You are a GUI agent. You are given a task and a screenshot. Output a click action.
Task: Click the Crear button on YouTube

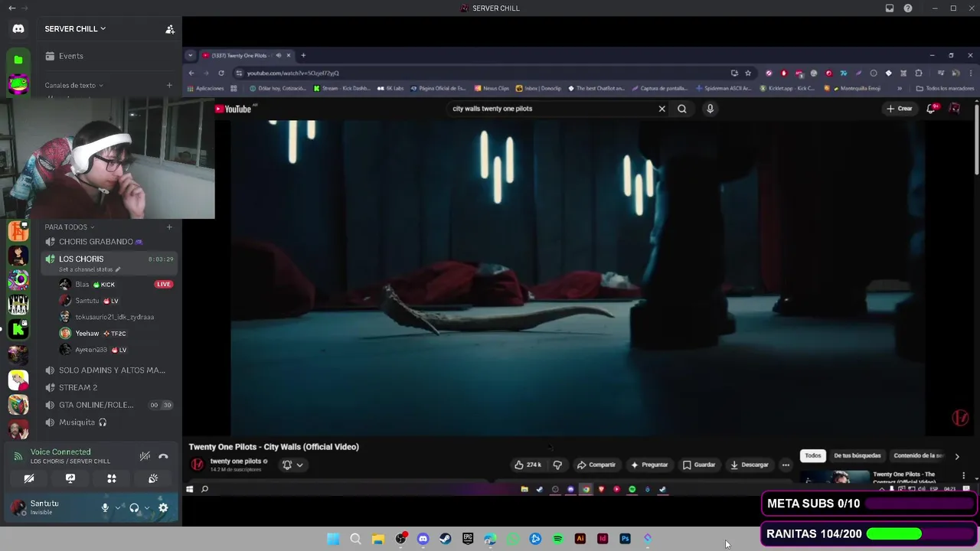(900, 109)
